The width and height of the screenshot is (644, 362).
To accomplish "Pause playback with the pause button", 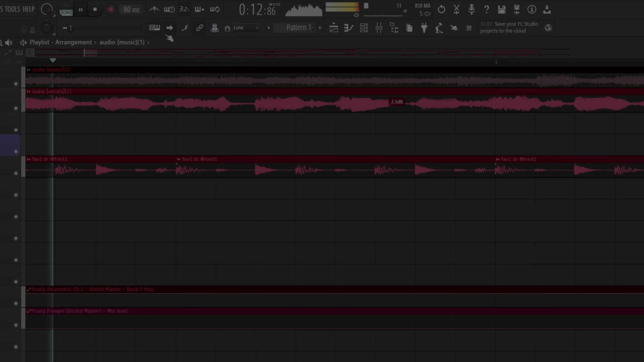I will [x=80, y=10].
